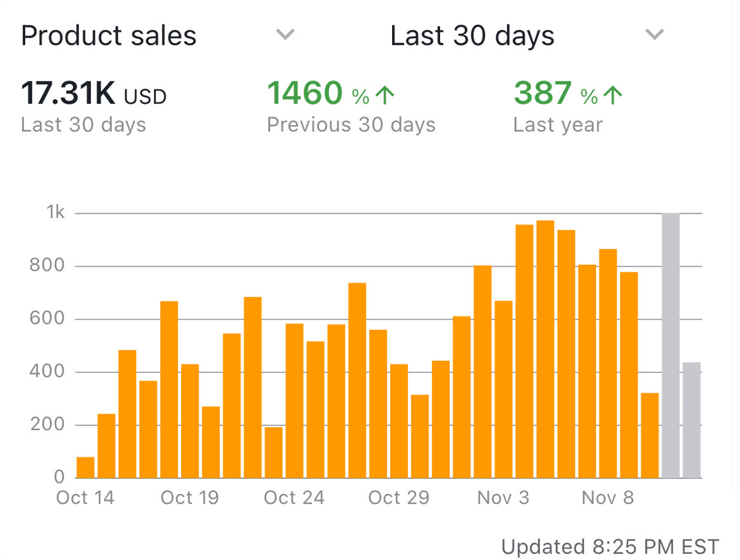Select the Oct 19 axis date label
Image resolution: width=740 pixels, height=560 pixels.
point(190,497)
